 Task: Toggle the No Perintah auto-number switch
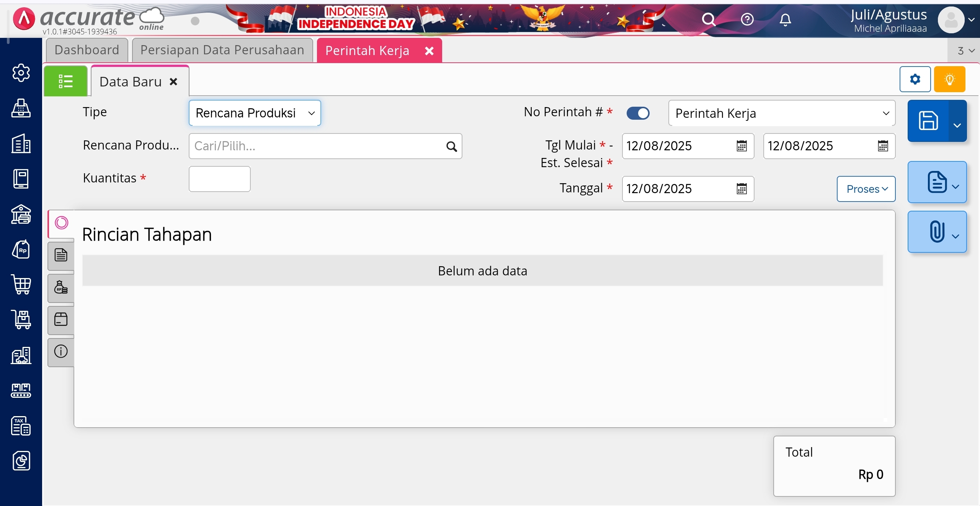638,113
